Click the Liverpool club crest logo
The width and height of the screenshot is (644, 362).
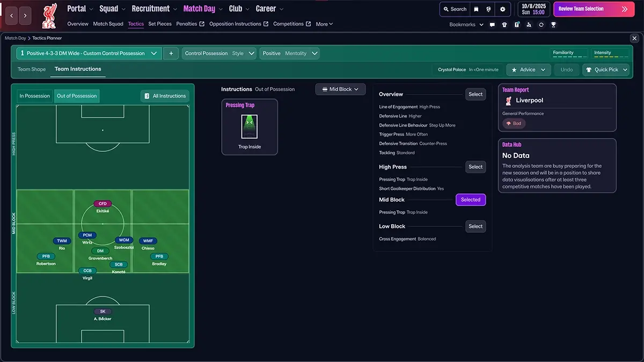coord(49,16)
